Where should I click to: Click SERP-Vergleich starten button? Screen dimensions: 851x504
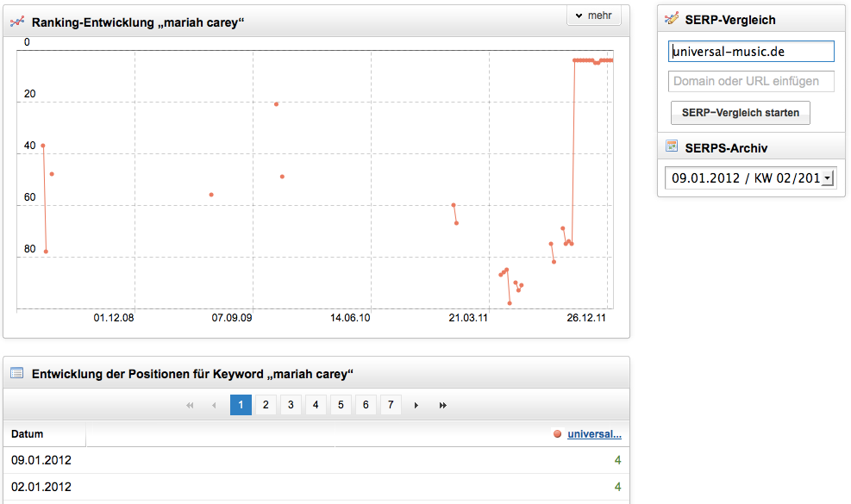(x=740, y=113)
